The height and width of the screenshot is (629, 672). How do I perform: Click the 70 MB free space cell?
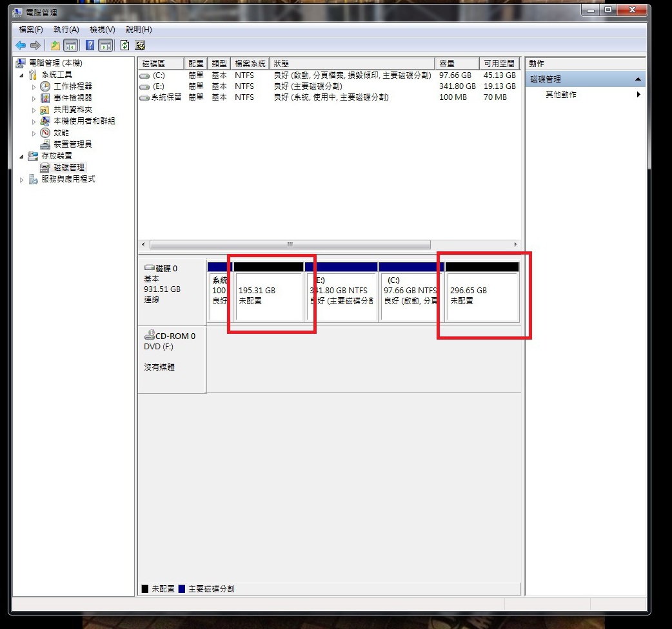click(495, 97)
